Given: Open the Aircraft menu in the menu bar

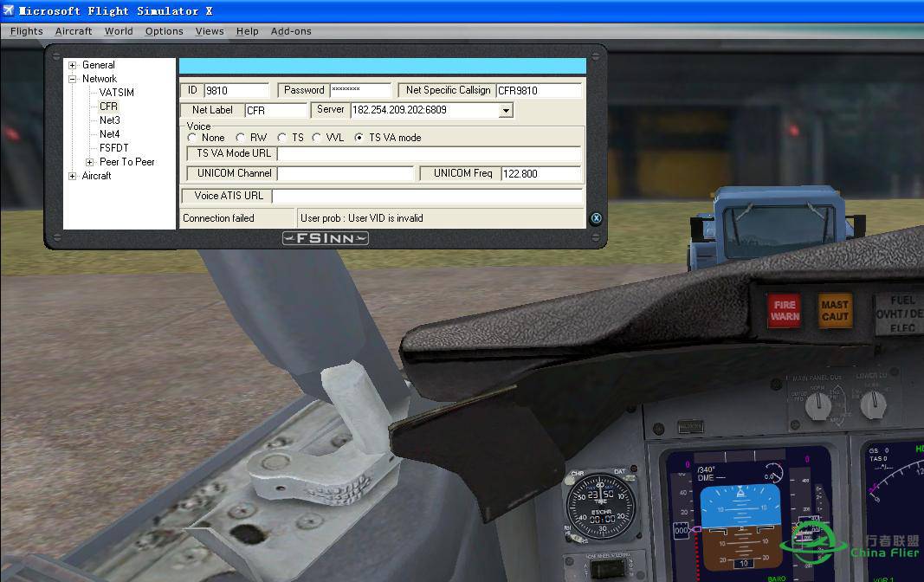Looking at the screenshot, I should pos(74,31).
